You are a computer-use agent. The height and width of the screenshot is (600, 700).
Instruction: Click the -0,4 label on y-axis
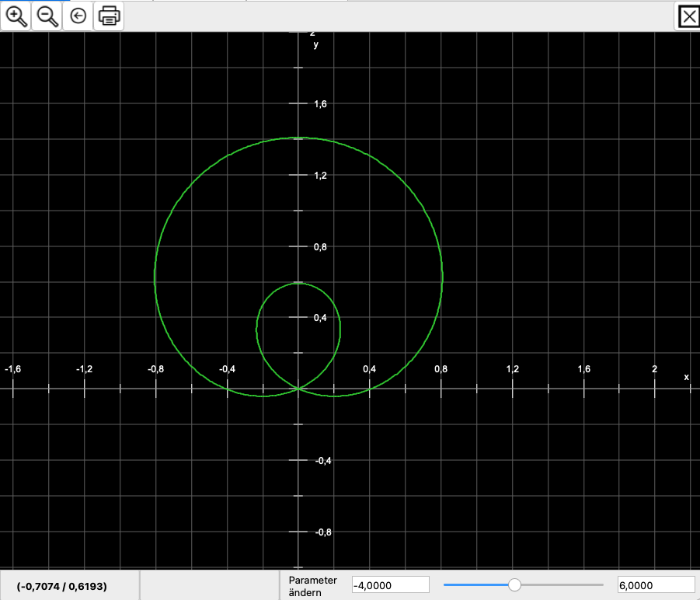click(x=324, y=460)
